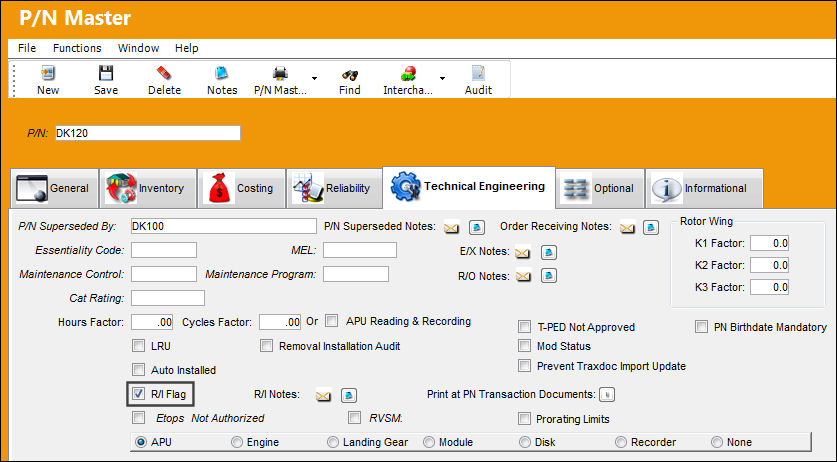Click the Delete eraser icon
The height and width of the screenshot is (462, 837).
pos(164,73)
